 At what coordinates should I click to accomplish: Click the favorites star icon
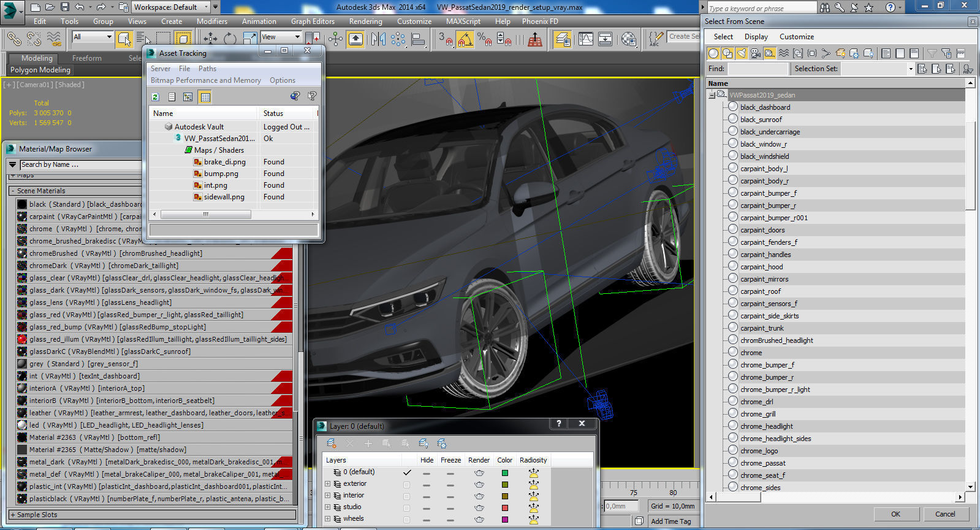[868, 7]
